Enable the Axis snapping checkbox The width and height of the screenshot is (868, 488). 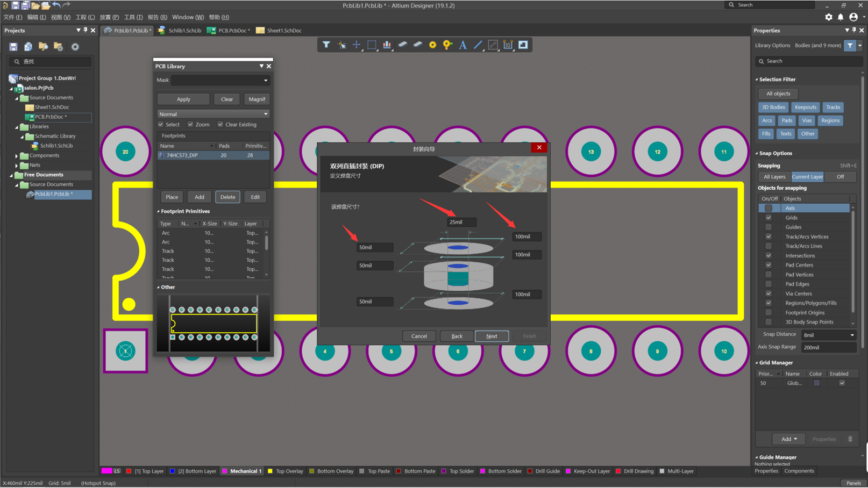click(x=769, y=208)
